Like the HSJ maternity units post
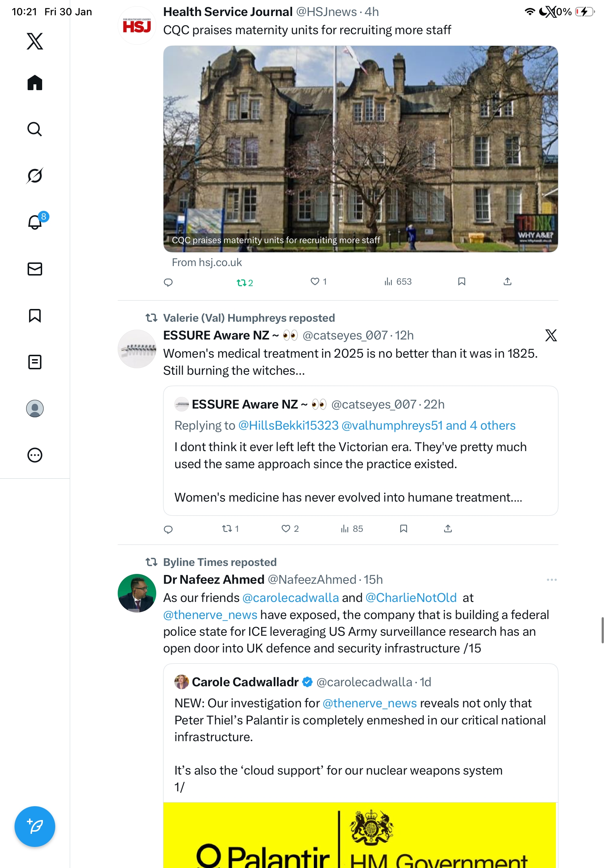 click(x=319, y=281)
